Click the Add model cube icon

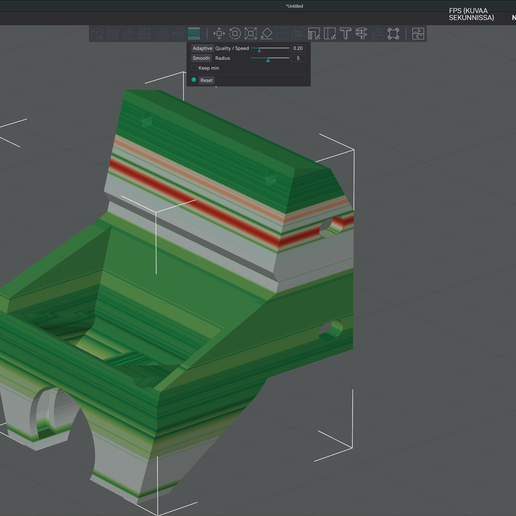(x=97, y=33)
